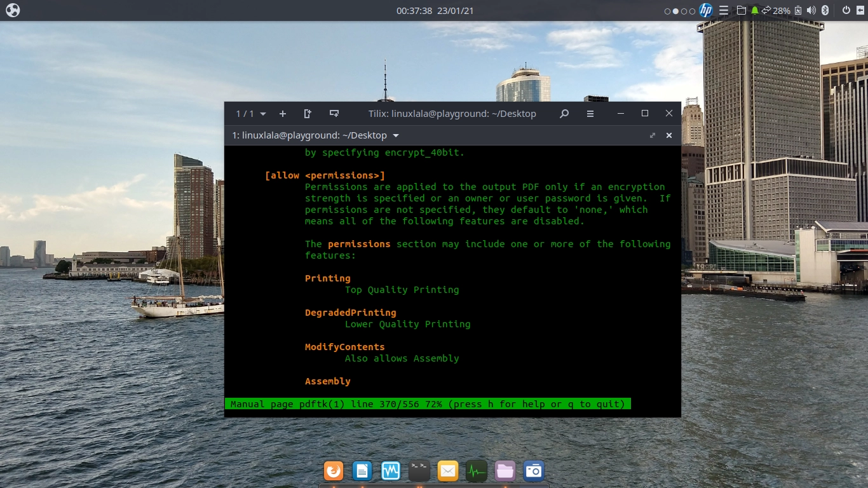Open the power/session button in panel
Viewport: 868px width, 488px height.
pyautogui.click(x=846, y=11)
